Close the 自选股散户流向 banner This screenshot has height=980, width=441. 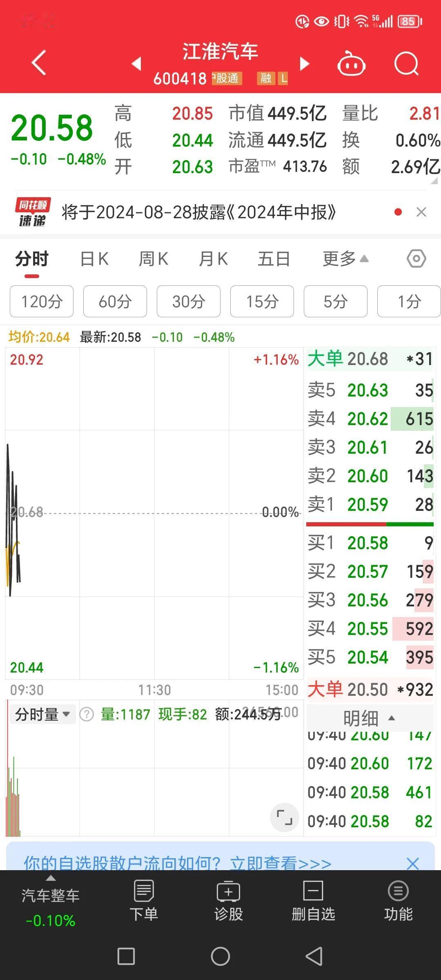[x=413, y=863]
